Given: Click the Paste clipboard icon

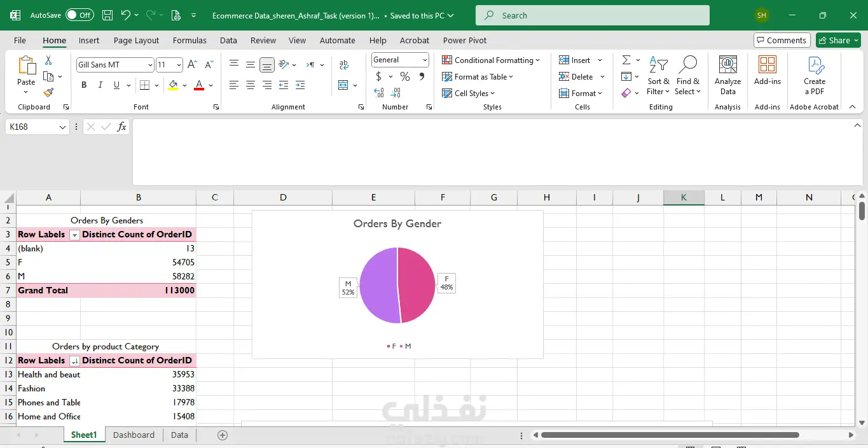Looking at the screenshot, I should coord(26,66).
